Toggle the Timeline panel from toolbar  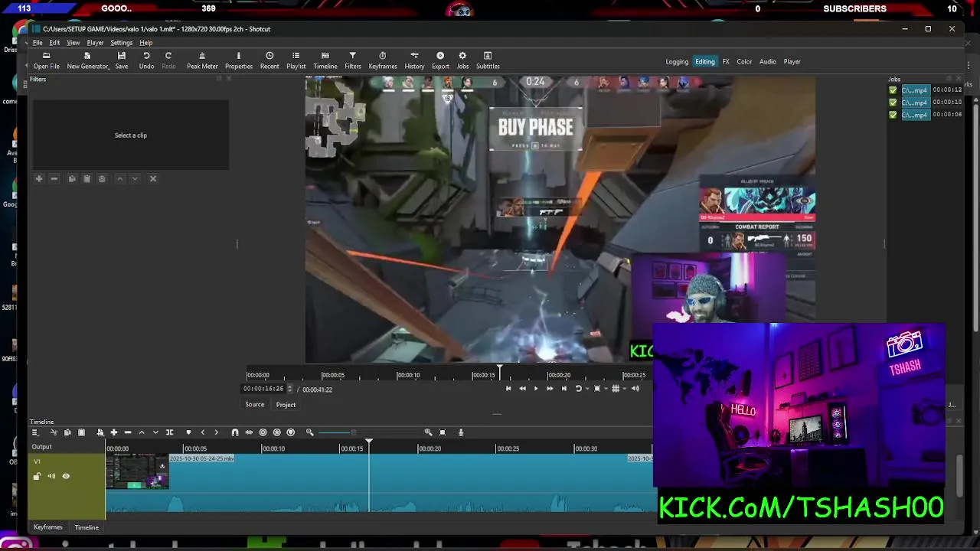point(325,60)
